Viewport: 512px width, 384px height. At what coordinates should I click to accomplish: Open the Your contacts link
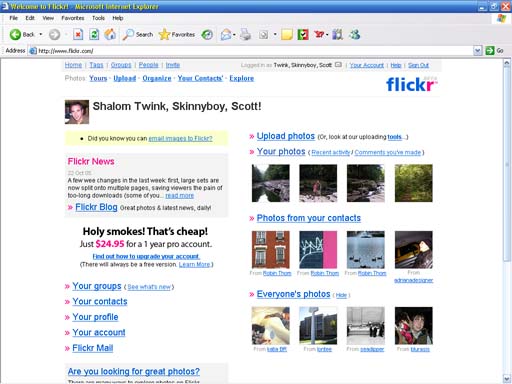(100, 301)
